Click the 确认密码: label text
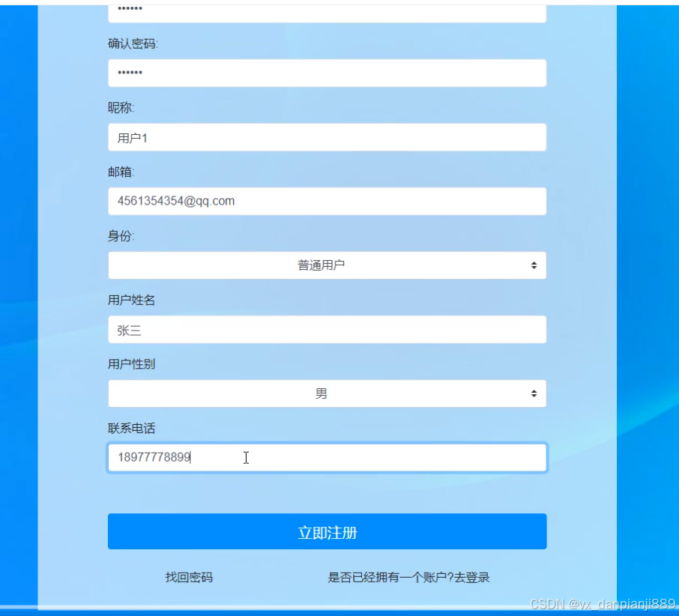Screen dimensions: 679x616 (x=133, y=43)
